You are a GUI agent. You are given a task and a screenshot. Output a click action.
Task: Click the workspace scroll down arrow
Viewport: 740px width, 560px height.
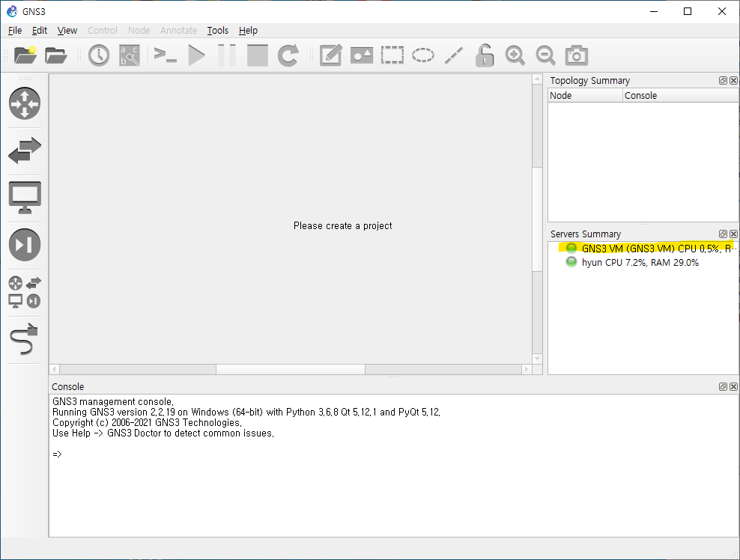tap(537, 359)
